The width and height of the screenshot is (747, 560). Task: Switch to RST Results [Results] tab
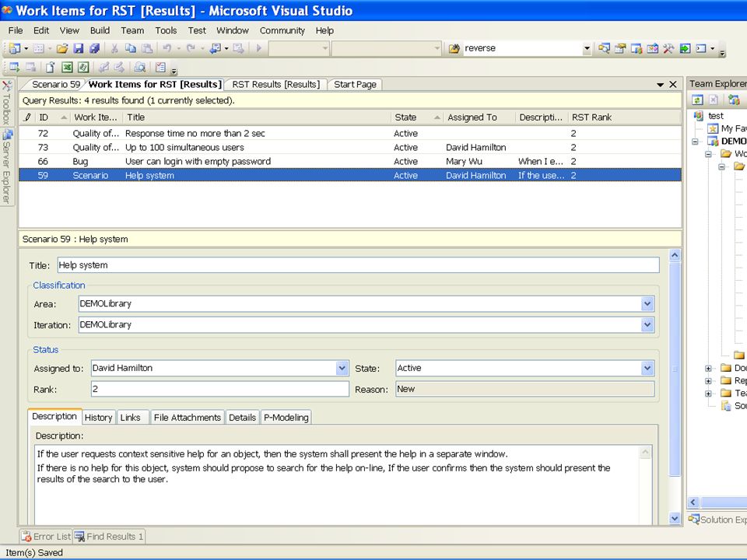(x=275, y=84)
